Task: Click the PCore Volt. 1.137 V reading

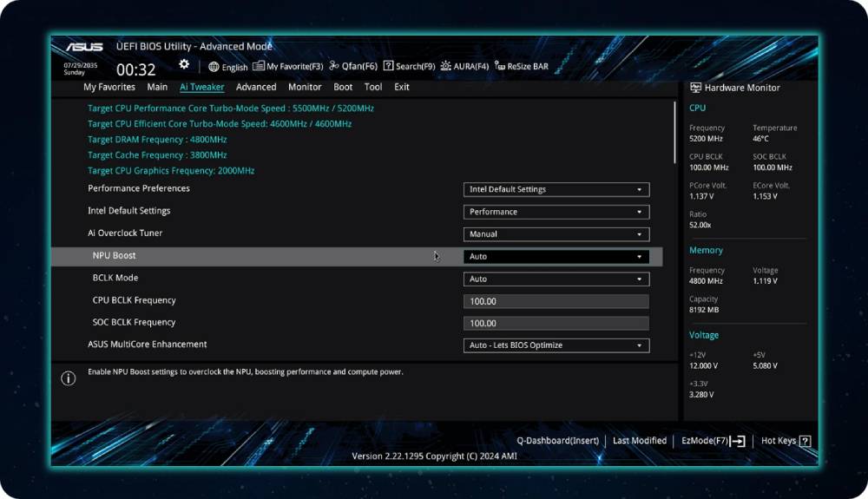Action: click(x=701, y=196)
